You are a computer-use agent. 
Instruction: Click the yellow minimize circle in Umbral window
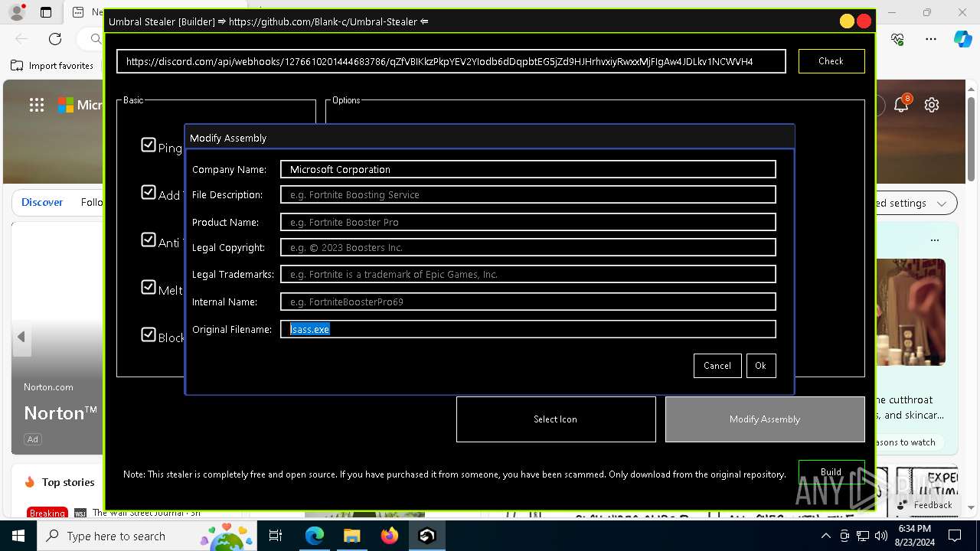847,21
